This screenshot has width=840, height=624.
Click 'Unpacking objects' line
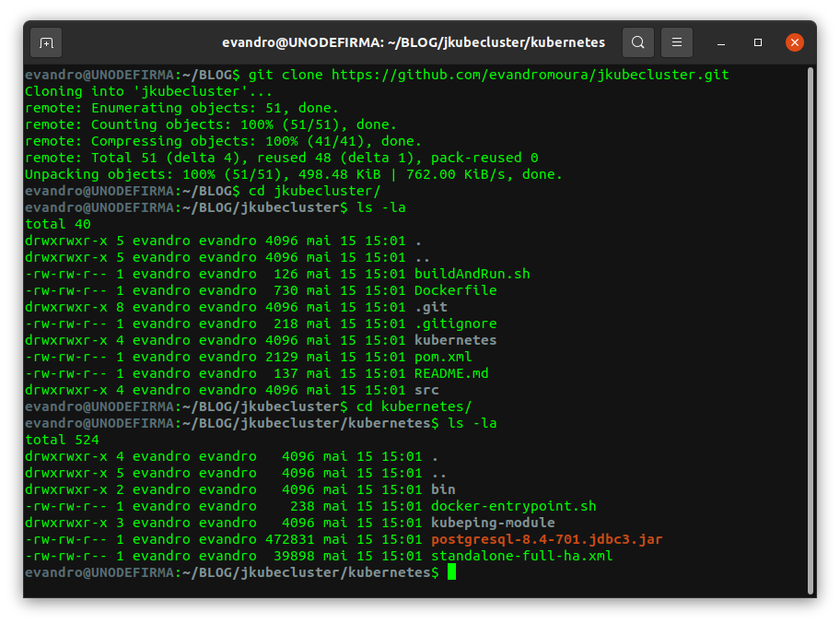click(x=294, y=174)
